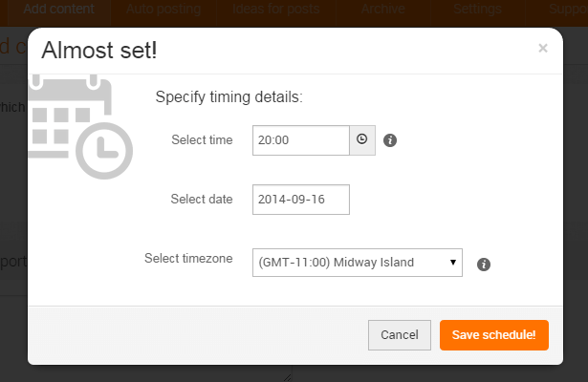Click the 2014-09-16 date field
The height and width of the screenshot is (382, 588).
[x=301, y=200]
